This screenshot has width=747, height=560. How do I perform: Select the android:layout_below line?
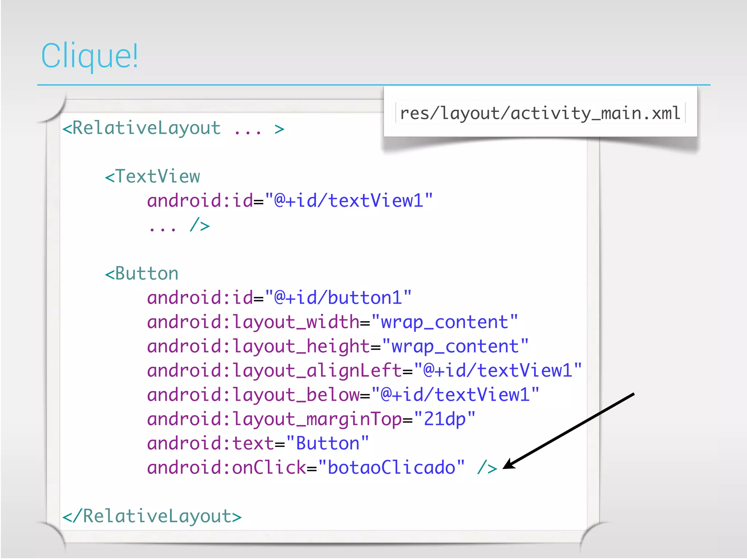[x=343, y=395]
